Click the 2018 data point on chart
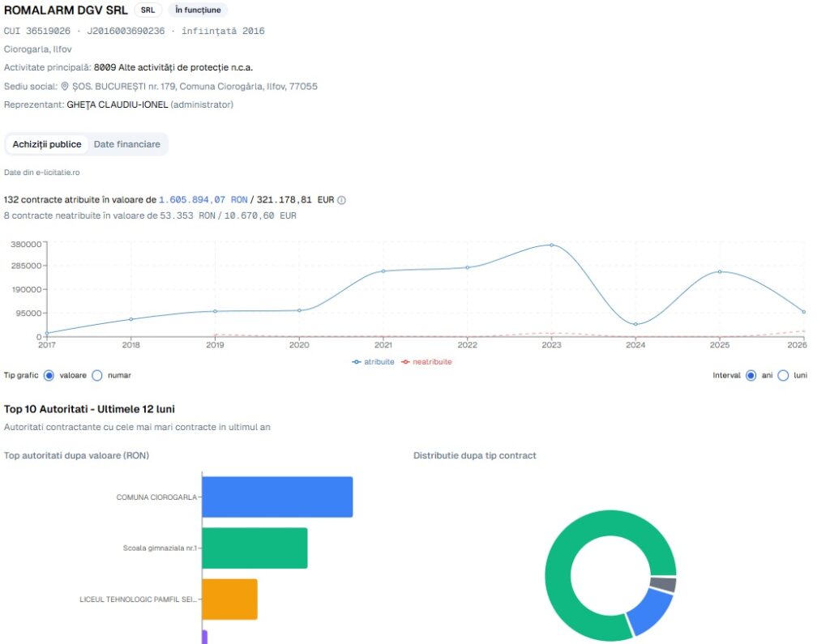The height and width of the screenshot is (644, 830). (130, 319)
